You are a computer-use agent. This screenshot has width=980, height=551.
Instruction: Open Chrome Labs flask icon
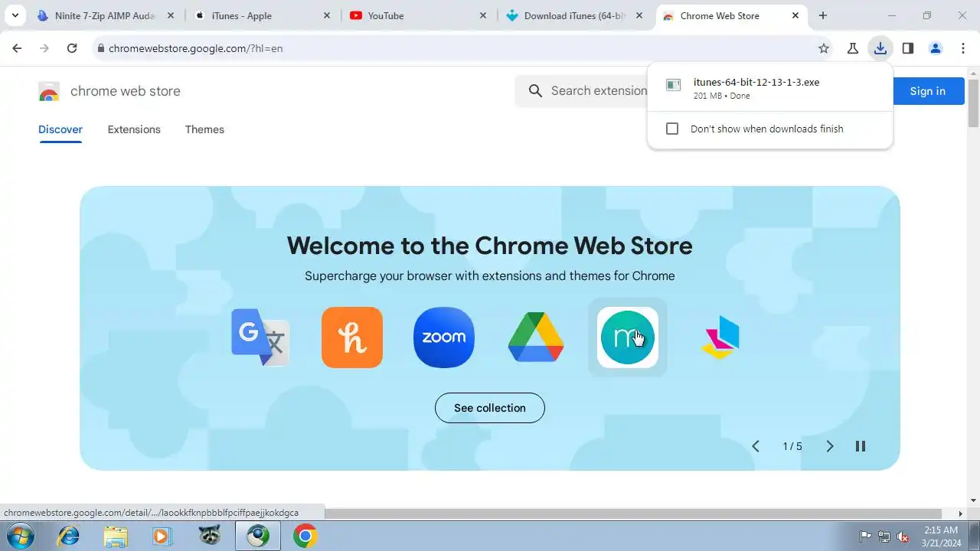click(x=852, y=48)
